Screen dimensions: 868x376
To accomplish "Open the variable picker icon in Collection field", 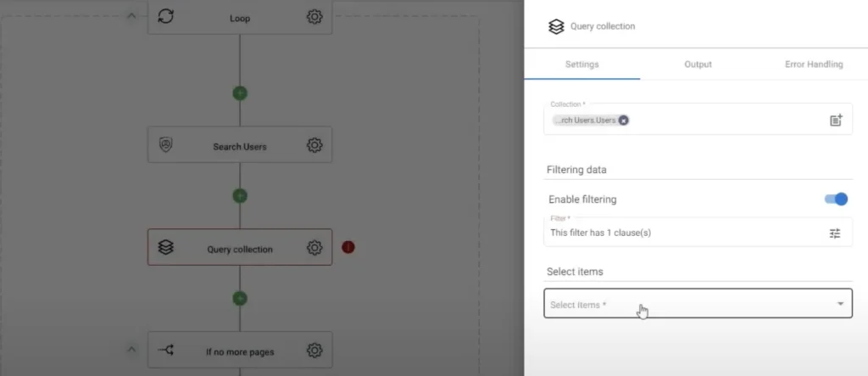I will click(836, 120).
